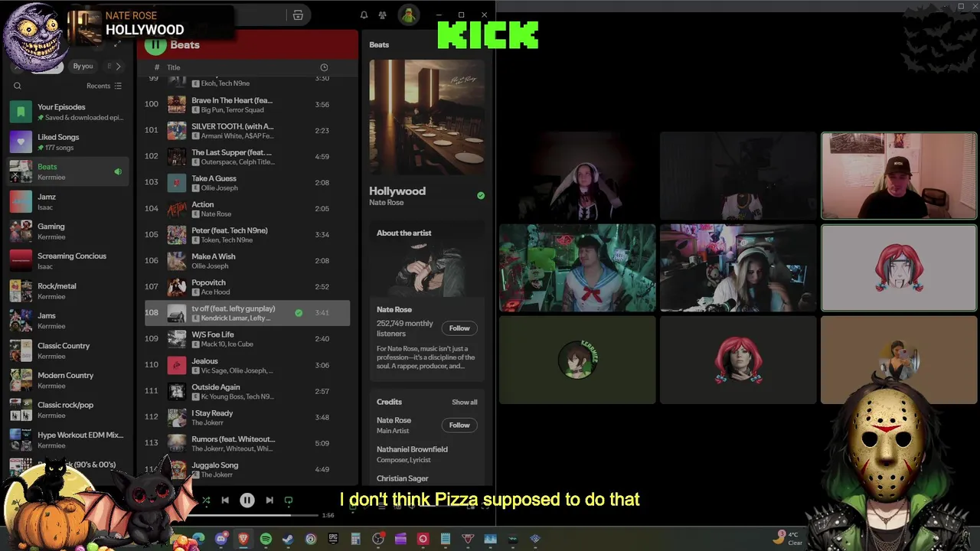The height and width of the screenshot is (551, 980).
Task: Open the Calculator taskbar icon
Action: click(x=355, y=539)
